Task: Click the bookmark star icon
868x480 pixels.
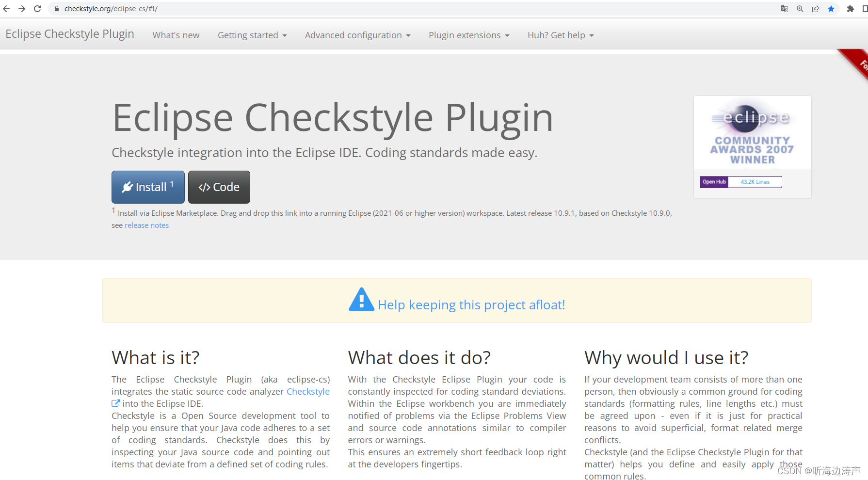Action: pyautogui.click(x=831, y=9)
